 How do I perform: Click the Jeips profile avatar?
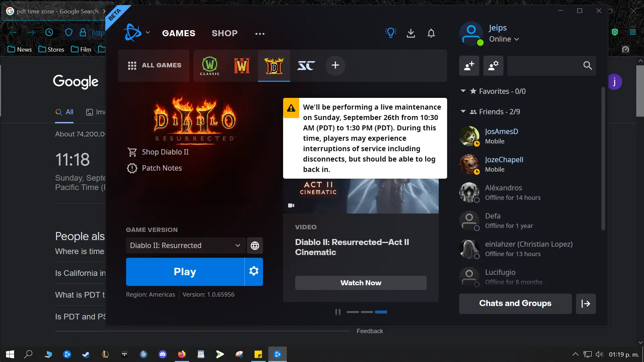coord(471,34)
